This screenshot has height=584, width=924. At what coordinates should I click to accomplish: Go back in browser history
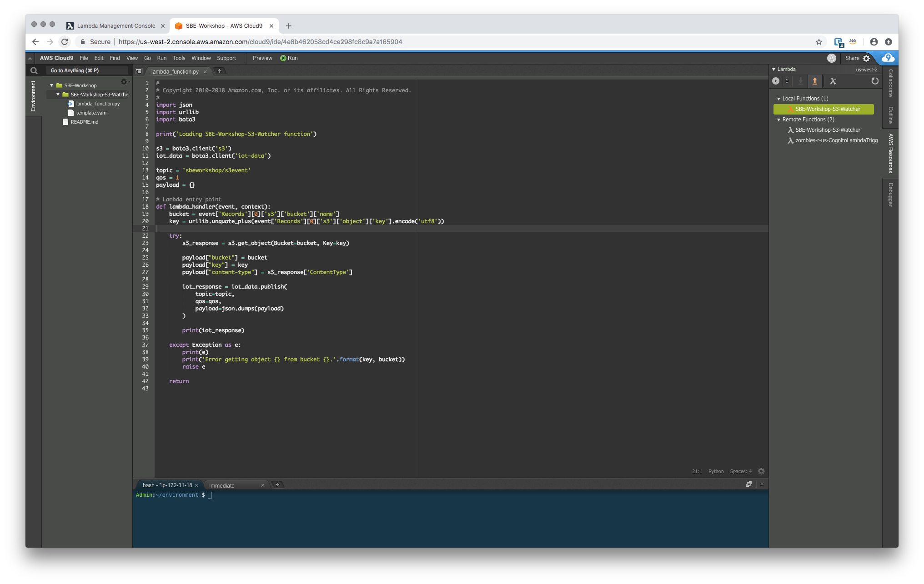pyautogui.click(x=35, y=42)
